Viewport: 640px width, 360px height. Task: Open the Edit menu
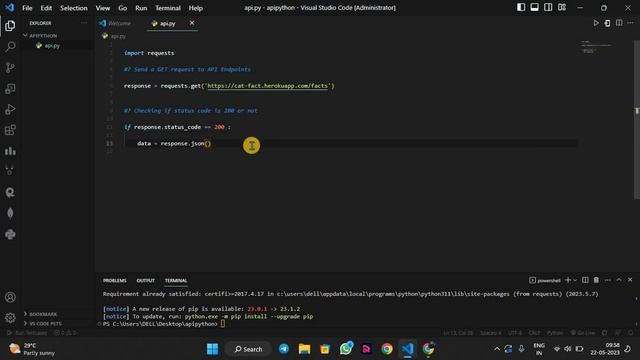(46, 8)
